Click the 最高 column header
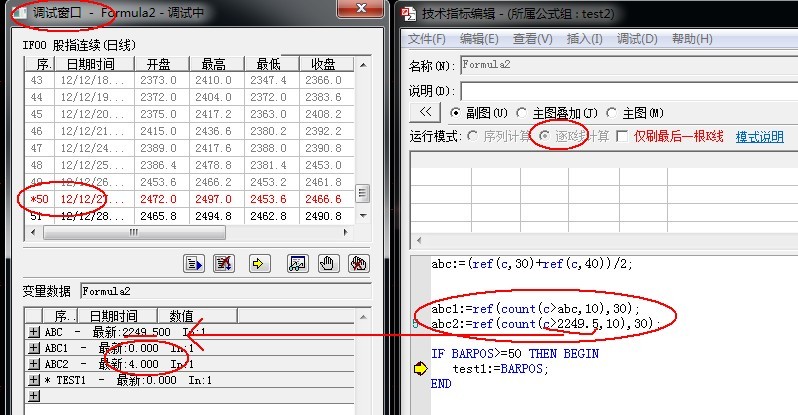The width and height of the screenshot is (798, 415). click(x=217, y=64)
